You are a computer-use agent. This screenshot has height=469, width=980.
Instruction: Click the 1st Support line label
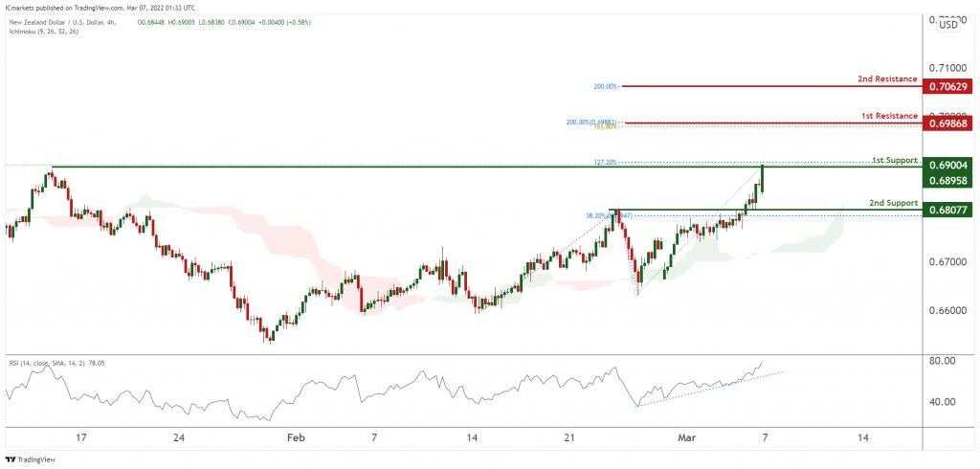coord(895,160)
